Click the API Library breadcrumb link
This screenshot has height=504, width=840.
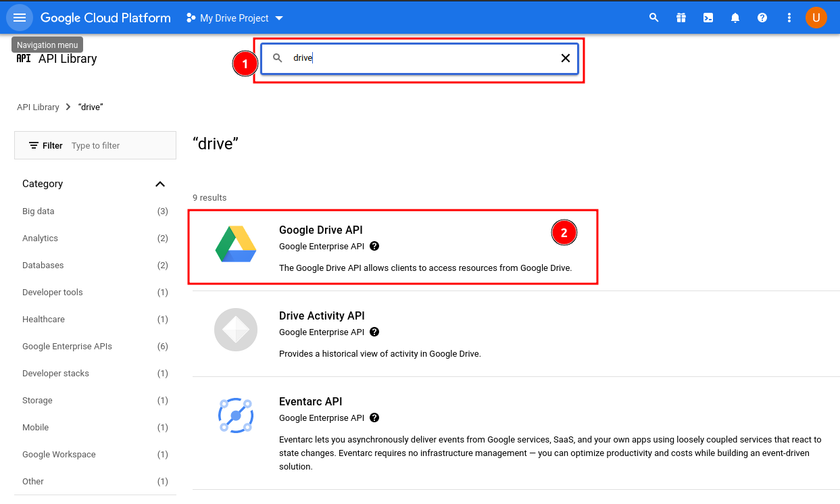coord(38,107)
